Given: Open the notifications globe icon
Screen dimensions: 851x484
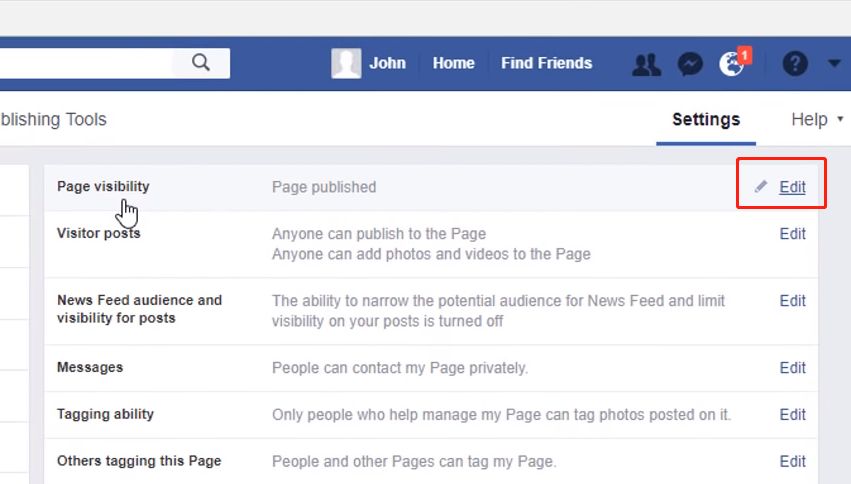Looking at the screenshot, I should click(732, 64).
